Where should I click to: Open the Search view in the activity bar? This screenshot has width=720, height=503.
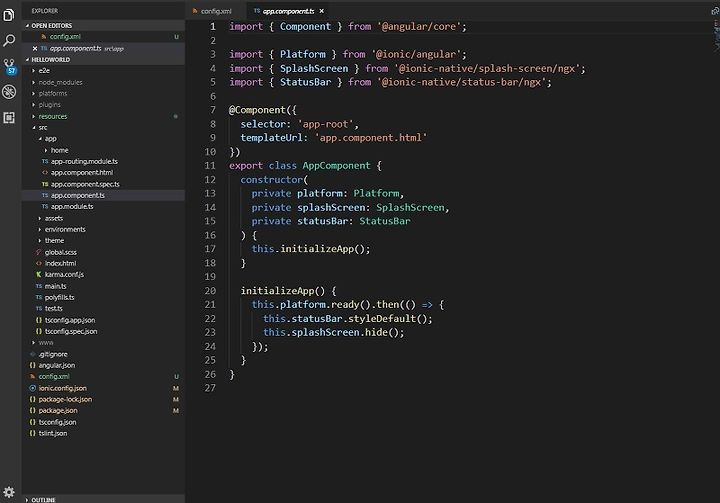point(9,40)
